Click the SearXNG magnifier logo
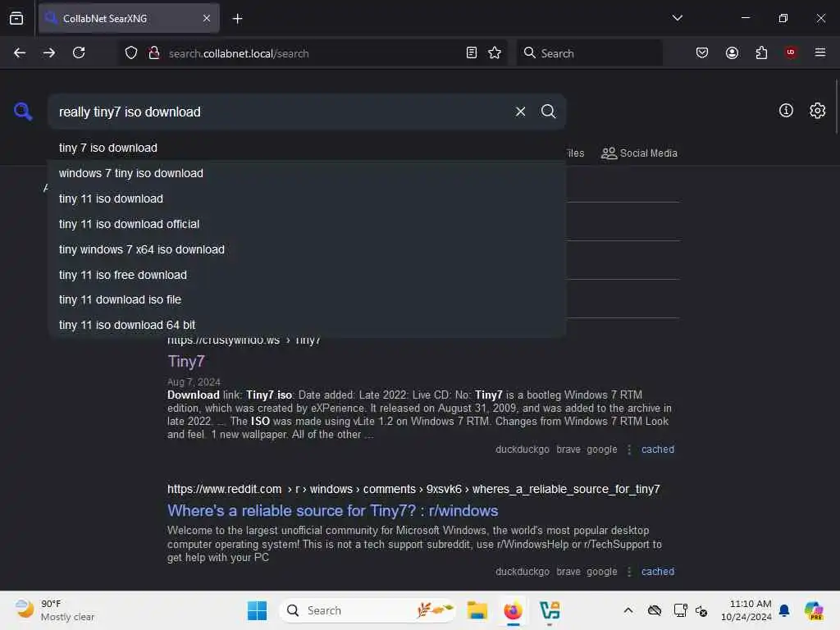Screen dimensions: 840x630 (23, 112)
